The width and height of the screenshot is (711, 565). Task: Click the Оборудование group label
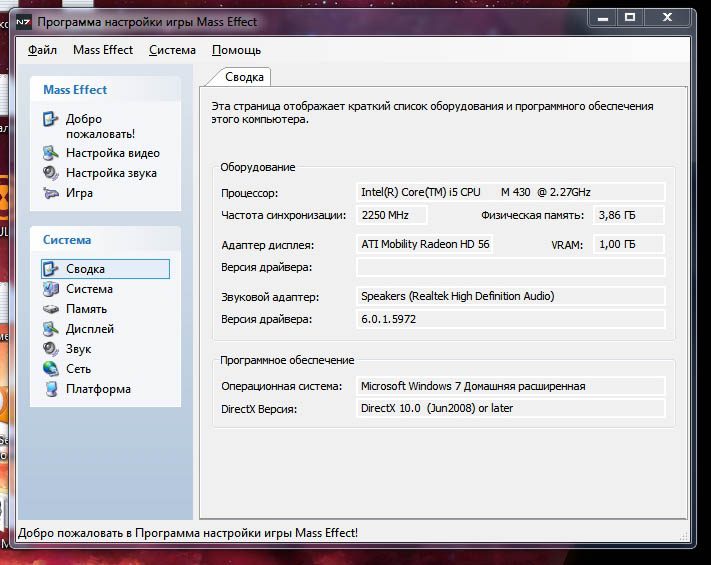coord(258,167)
